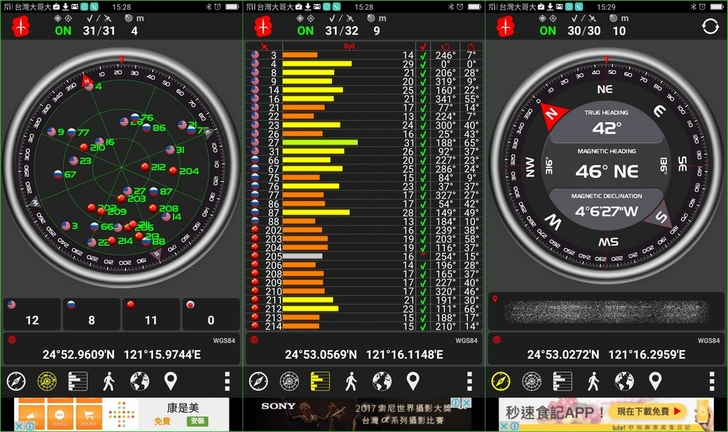
Task: Tap the red app logo in the left panel header
Action: tap(19, 27)
